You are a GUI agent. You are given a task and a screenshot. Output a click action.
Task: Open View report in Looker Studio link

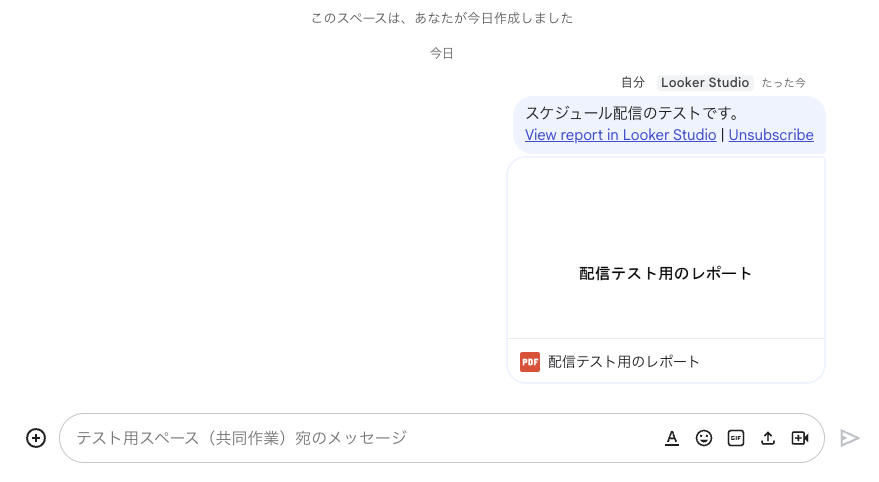[x=620, y=135]
